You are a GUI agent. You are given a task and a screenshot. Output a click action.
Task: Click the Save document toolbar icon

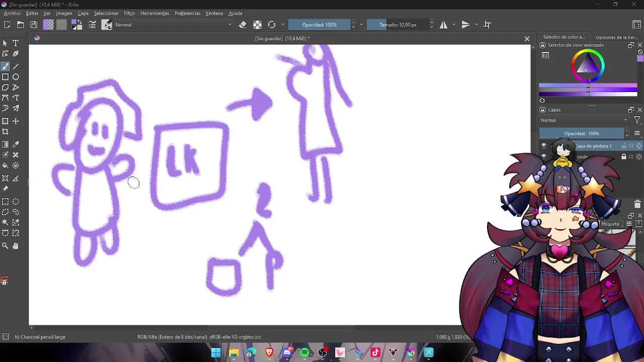[x=34, y=25]
